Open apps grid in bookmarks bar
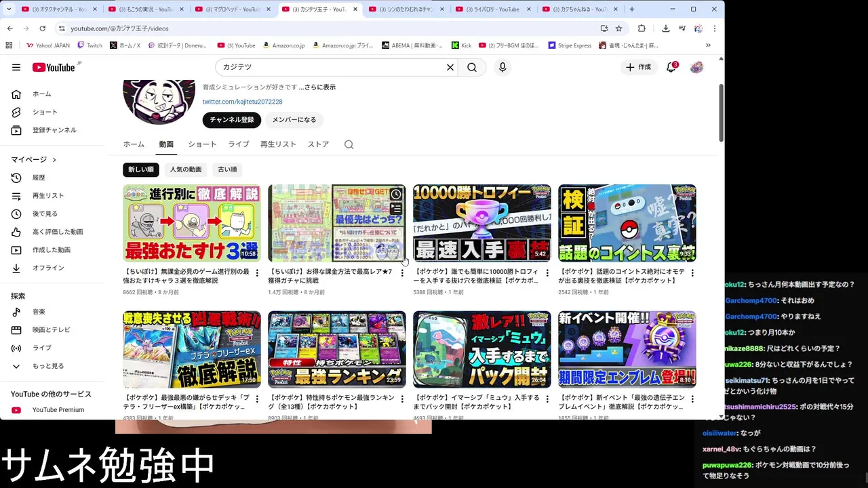 9,45
